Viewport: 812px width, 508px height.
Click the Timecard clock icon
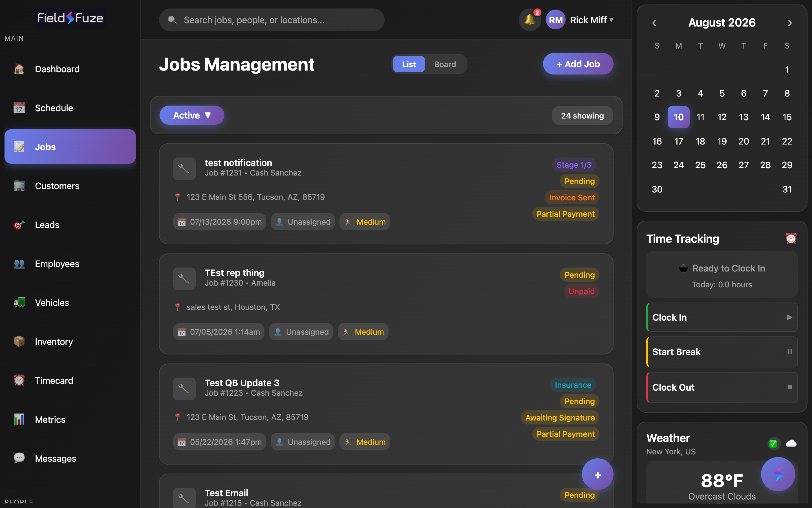19,381
